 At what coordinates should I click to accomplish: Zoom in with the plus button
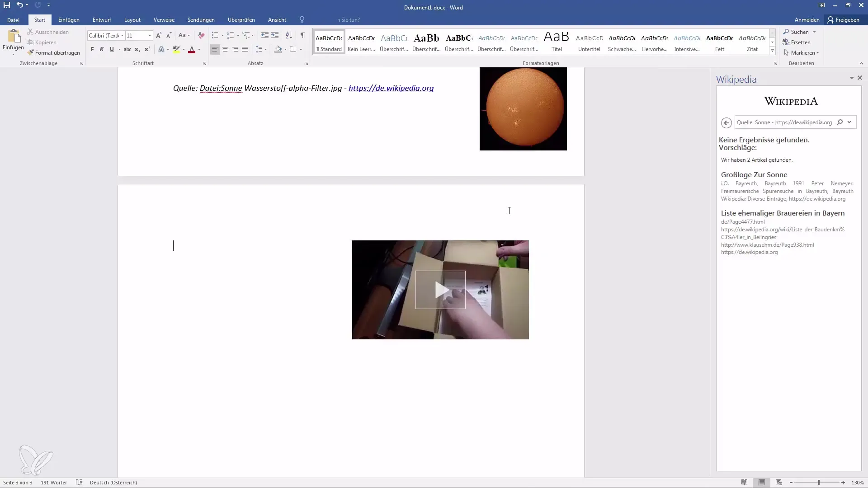coord(843,483)
